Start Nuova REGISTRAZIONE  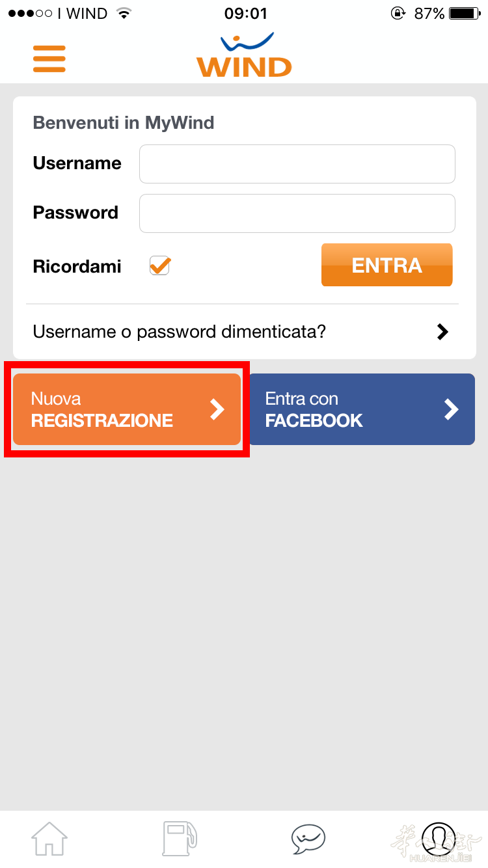(x=117, y=409)
